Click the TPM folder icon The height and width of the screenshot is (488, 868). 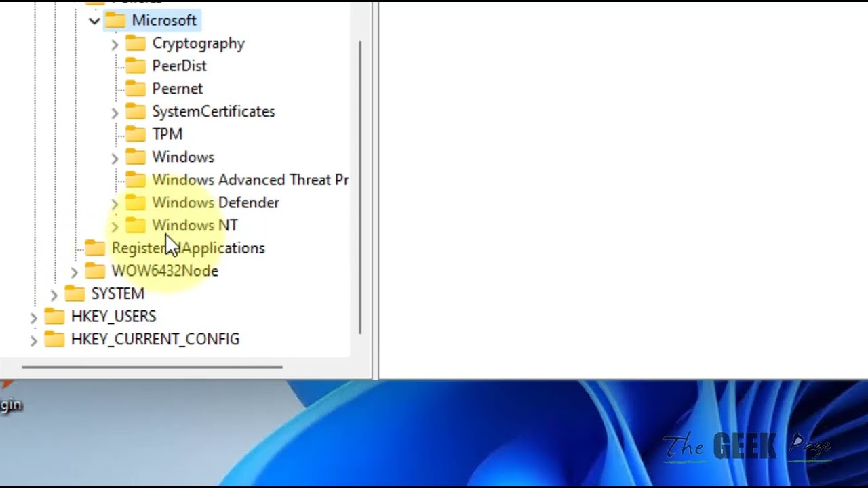[136, 134]
